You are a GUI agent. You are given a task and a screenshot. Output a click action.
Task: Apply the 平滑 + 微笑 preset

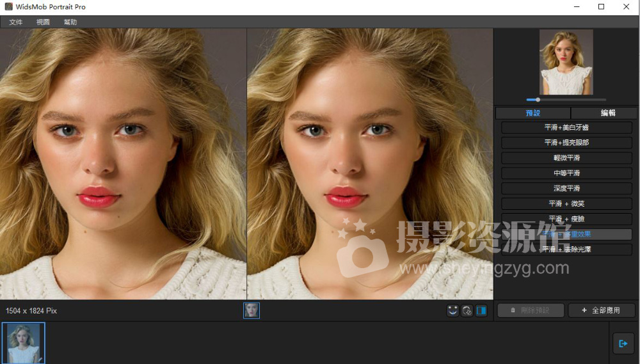pos(566,204)
